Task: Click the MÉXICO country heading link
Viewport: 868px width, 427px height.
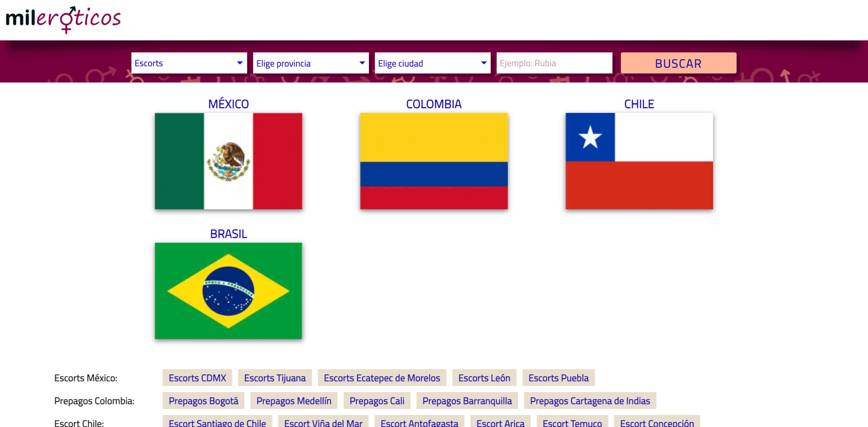Action: pyautogui.click(x=228, y=104)
